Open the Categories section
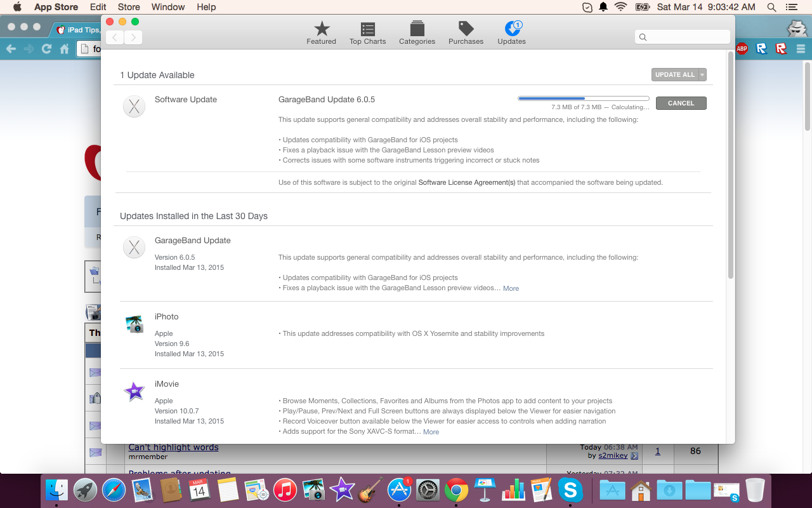 point(417,32)
